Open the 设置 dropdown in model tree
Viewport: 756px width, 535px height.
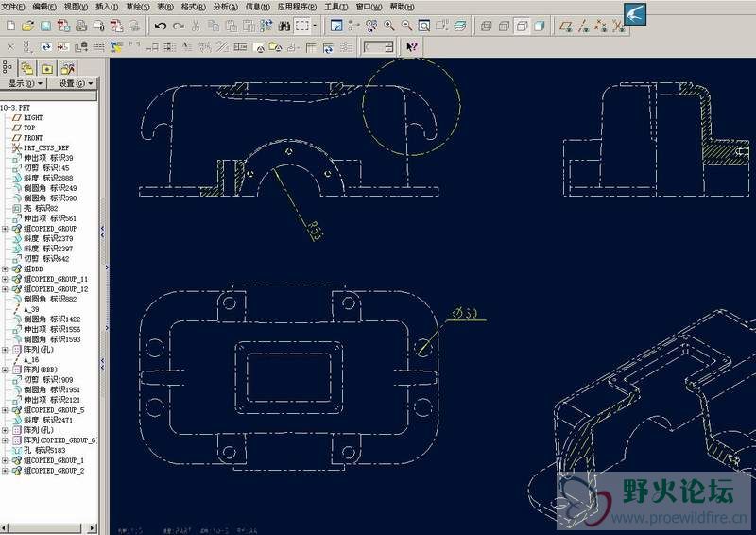76,83
